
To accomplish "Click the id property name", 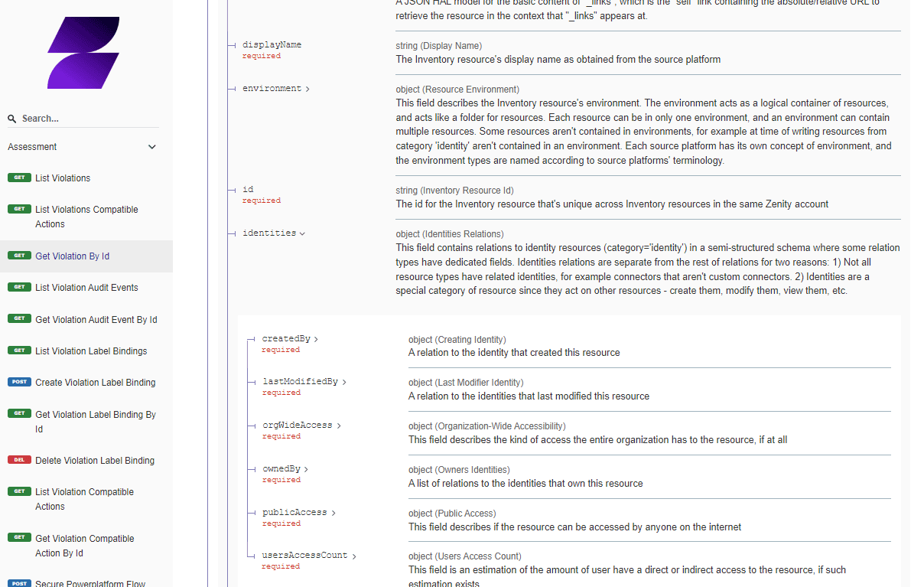I will [248, 190].
